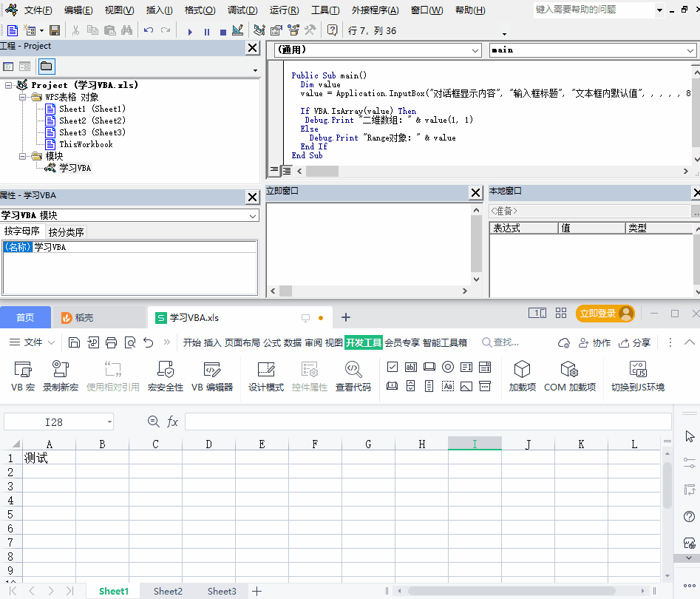This screenshot has width=700, height=599.
Task: Open 宏安全性 macro security settings
Action: click(166, 376)
